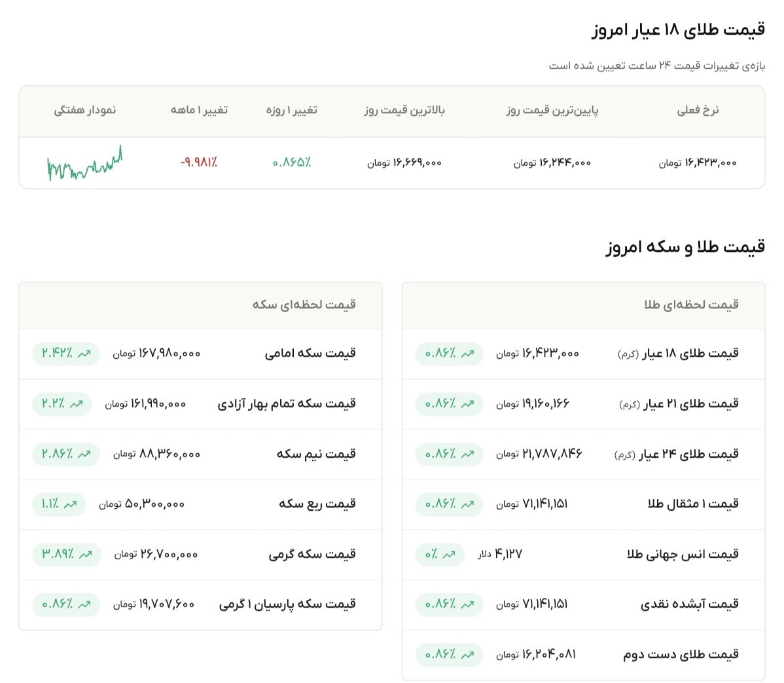784x683 pixels.
Task: Click the -۹.۹۸۱٪ monthly change value
Action: point(199,162)
